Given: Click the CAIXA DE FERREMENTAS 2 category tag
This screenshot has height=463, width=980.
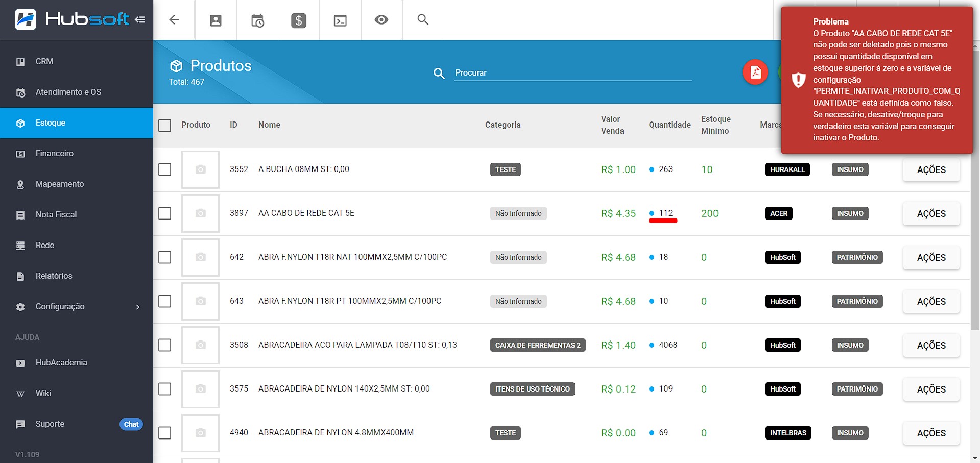Looking at the screenshot, I should 538,346.
